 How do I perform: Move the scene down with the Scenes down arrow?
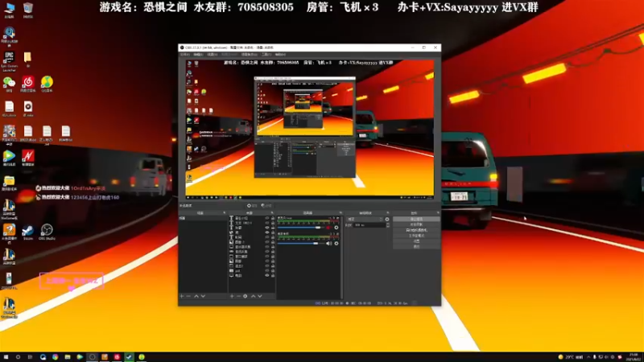(x=203, y=296)
